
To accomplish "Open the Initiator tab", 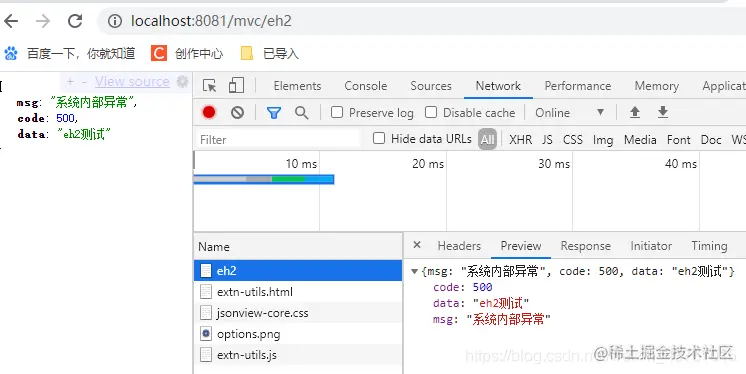I will [x=651, y=246].
